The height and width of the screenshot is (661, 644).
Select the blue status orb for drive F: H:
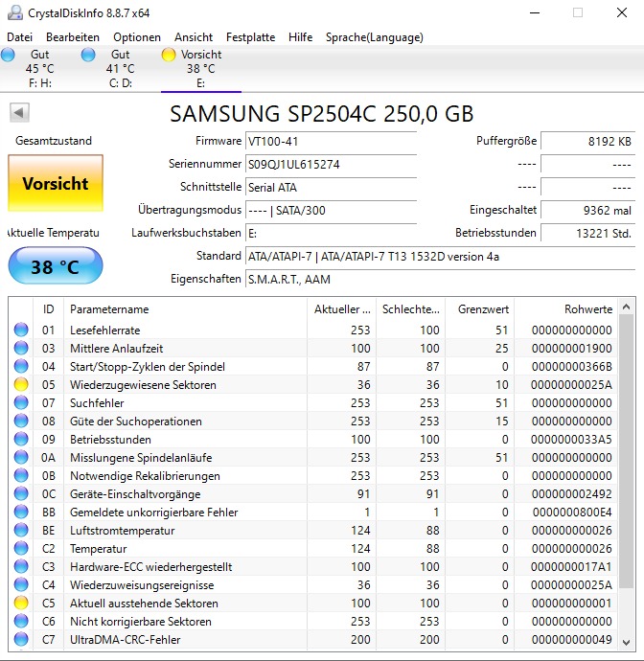point(8,55)
